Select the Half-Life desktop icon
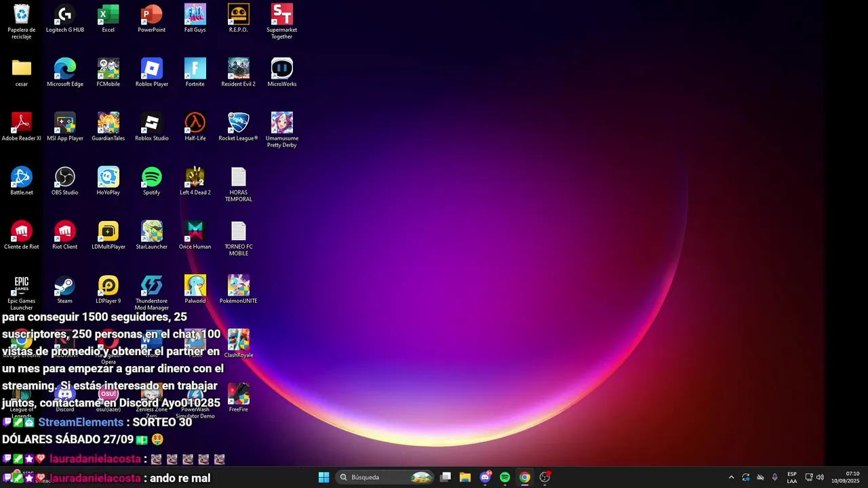This screenshot has height=488, width=868. [195, 127]
